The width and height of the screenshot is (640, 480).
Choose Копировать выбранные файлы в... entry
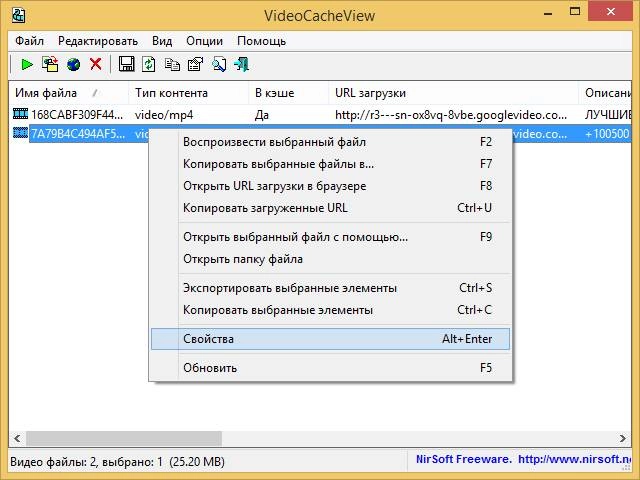[330, 164]
